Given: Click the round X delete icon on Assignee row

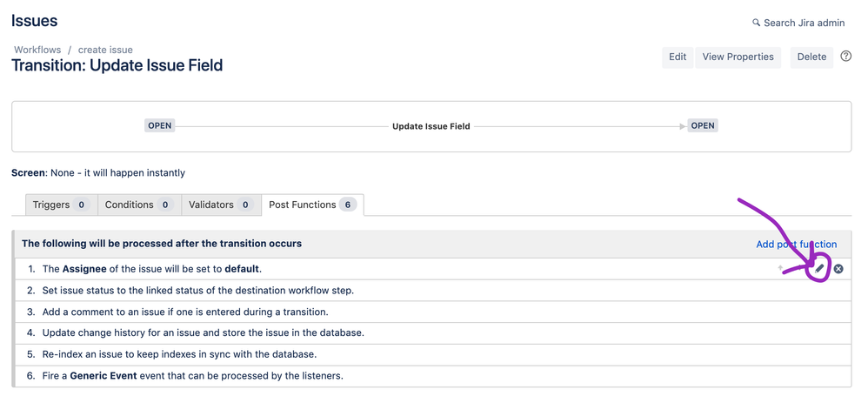Looking at the screenshot, I should coord(838,269).
